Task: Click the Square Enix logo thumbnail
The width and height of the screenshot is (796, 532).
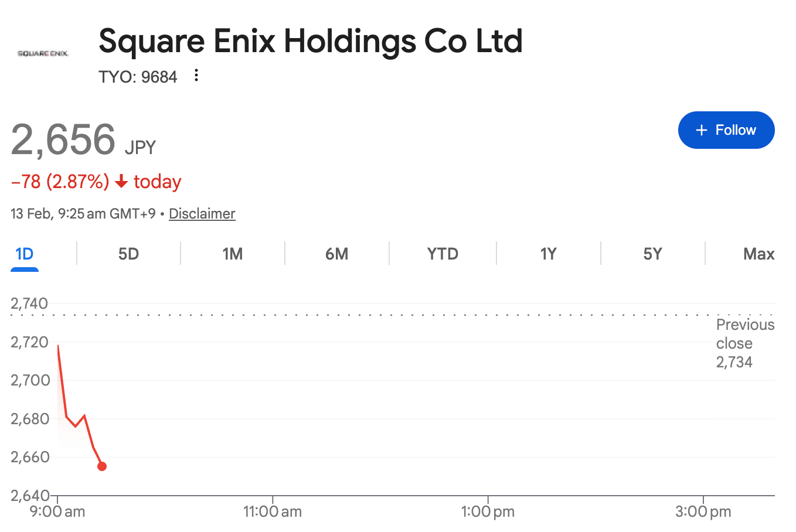Action: [x=43, y=53]
